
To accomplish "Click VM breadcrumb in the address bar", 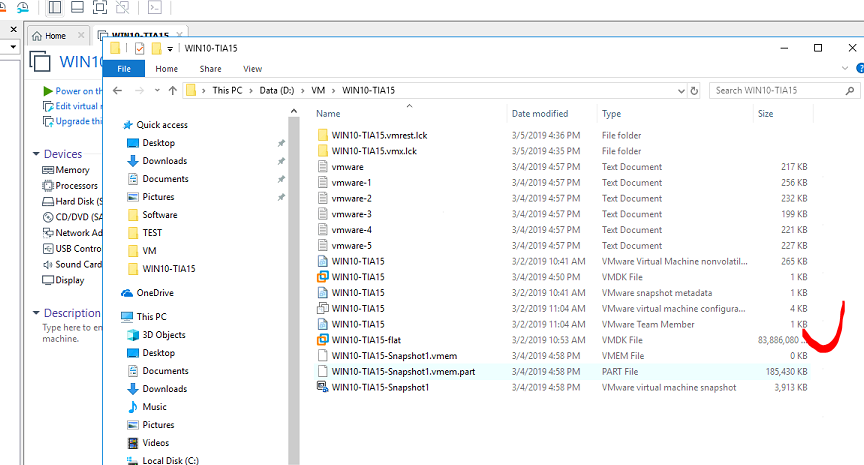I will 318,90.
